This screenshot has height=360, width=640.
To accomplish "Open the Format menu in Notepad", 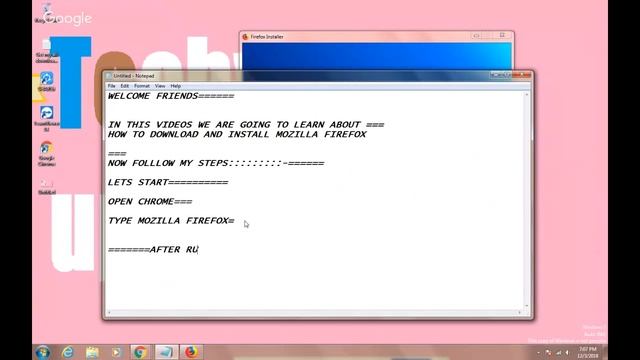I will point(142,86).
